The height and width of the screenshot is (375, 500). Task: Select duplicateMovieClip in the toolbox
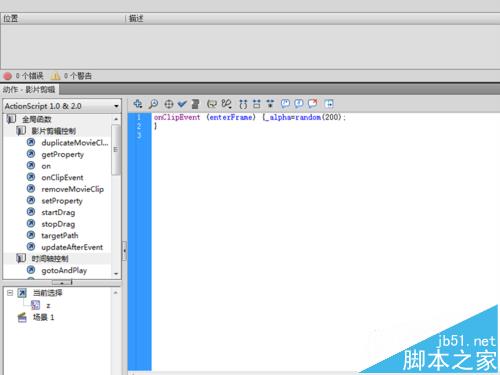point(75,143)
